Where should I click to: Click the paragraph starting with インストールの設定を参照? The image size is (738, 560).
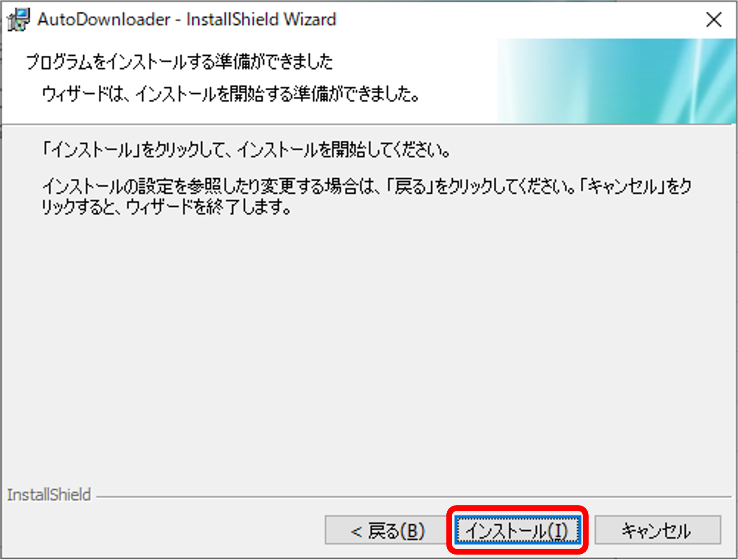coord(367,196)
